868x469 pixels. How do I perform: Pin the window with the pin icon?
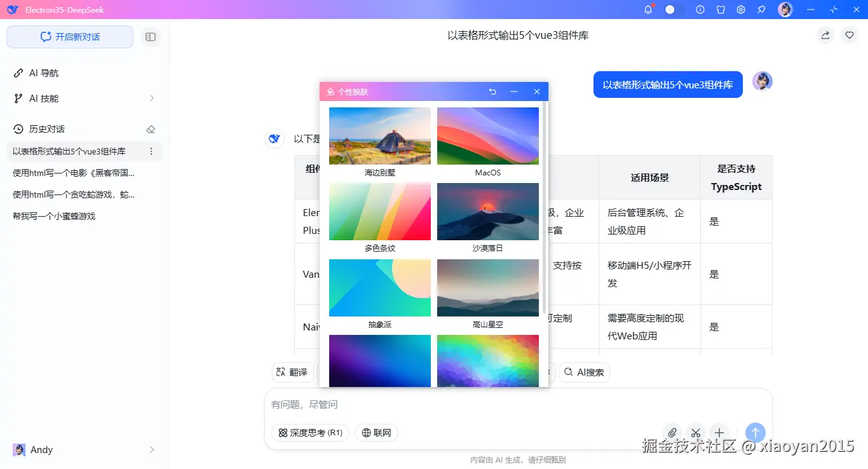tap(760, 10)
